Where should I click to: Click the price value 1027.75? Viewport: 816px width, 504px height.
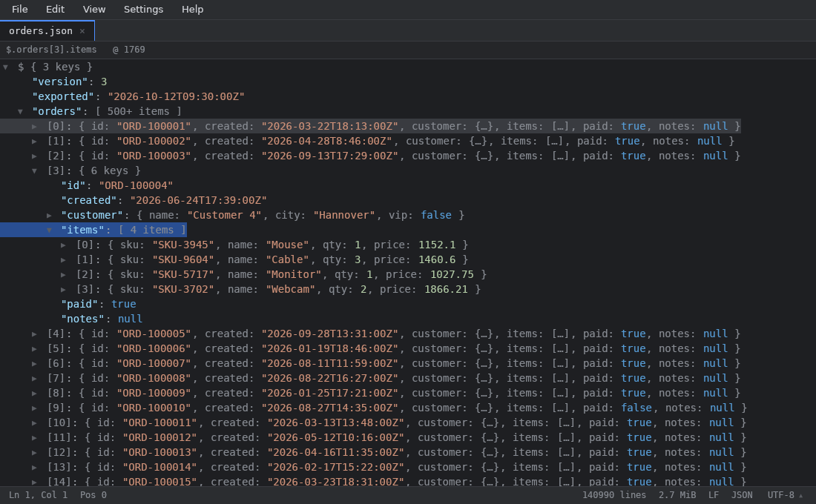pos(453,275)
